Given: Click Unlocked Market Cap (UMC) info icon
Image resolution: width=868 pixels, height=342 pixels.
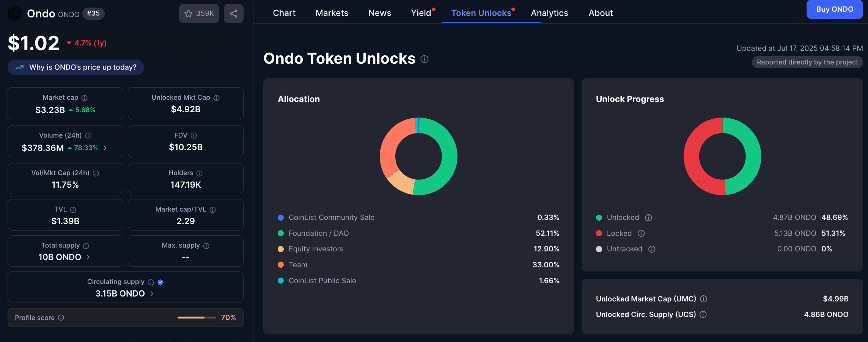Looking at the screenshot, I should tap(703, 299).
